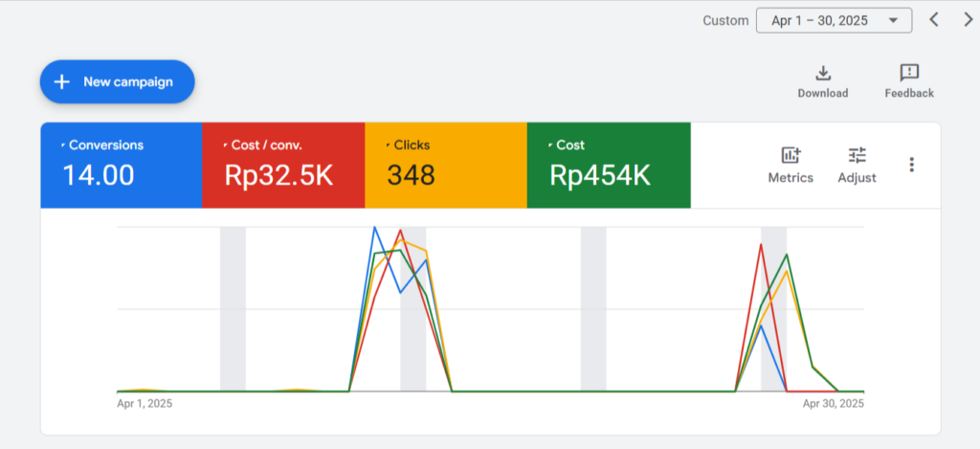This screenshot has width=980, height=449.
Task: Open the three-dot more options menu
Action: [x=911, y=165]
